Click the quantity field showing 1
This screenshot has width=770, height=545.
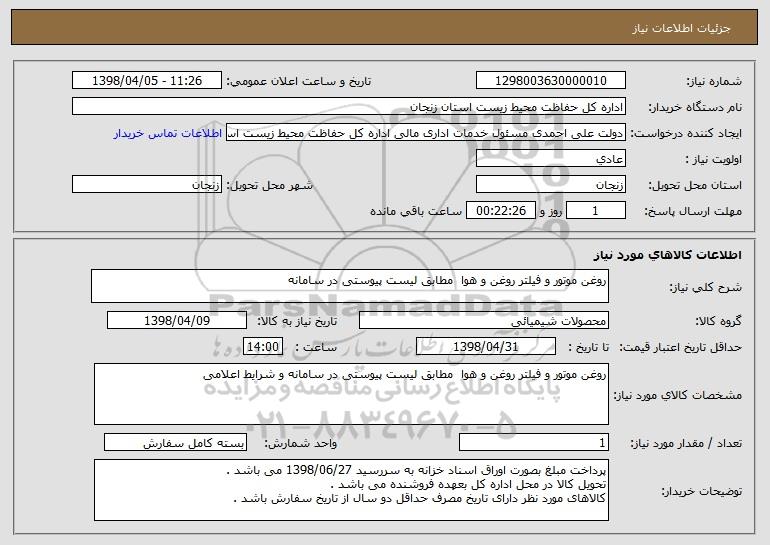[534, 443]
